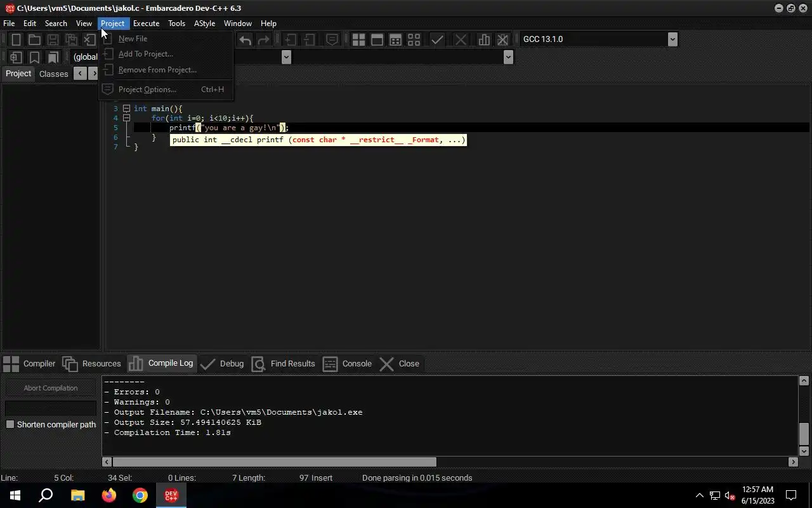The width and height of the screenshot is (812, 508).
Task: Click the Save All toolbar icon
Action: coord(71,39)
